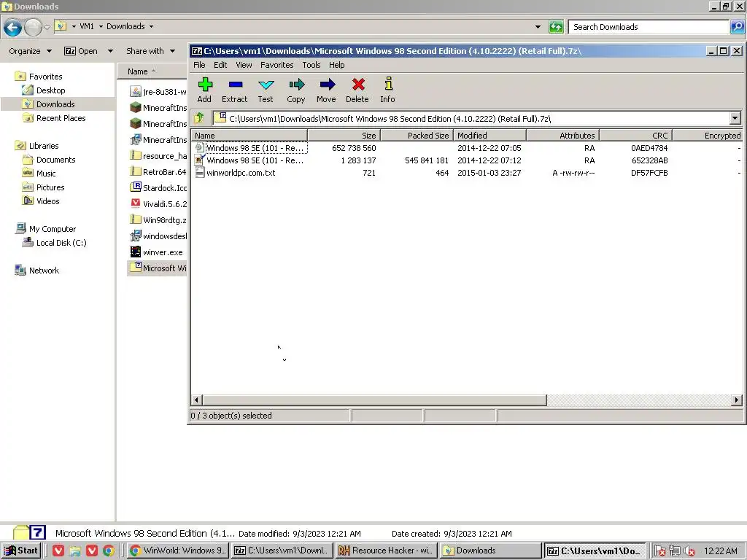The image size is (747, 560).
Task: Expand the Downloads breadcrumb dropdown arrow
Action: coord(151,27)
